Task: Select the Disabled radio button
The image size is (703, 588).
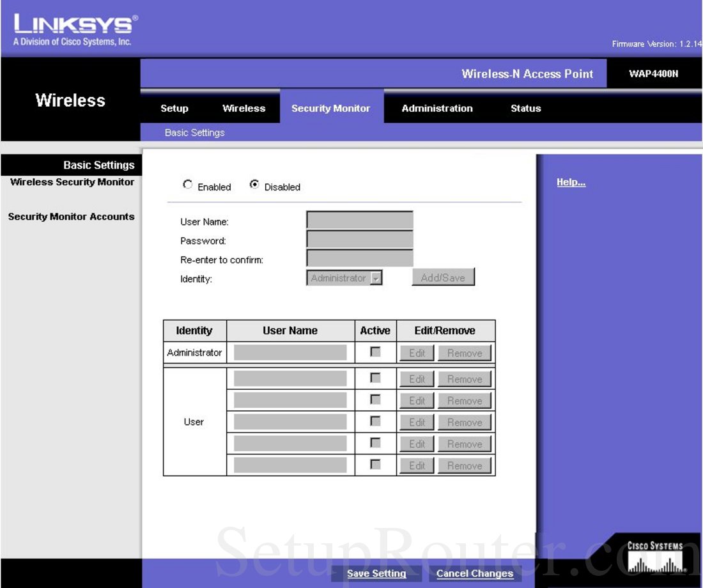Action: tap(254, 185)
